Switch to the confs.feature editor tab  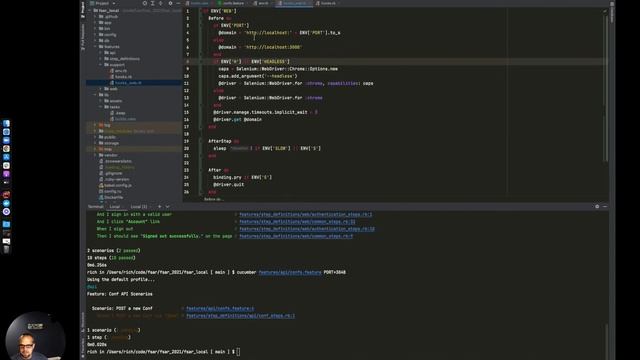click(x=232, y=3)
